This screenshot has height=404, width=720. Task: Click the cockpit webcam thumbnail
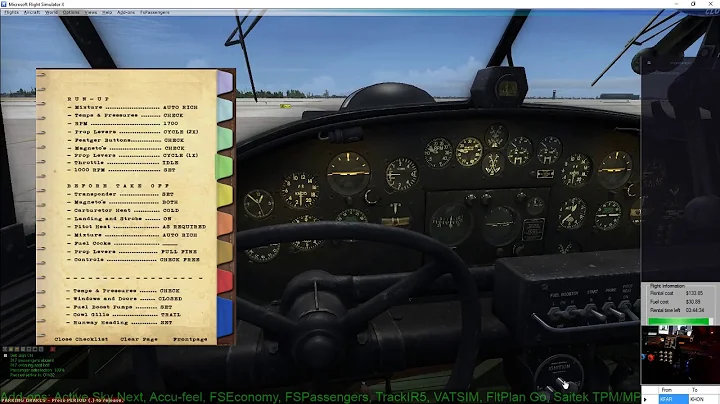click(680, 354)
